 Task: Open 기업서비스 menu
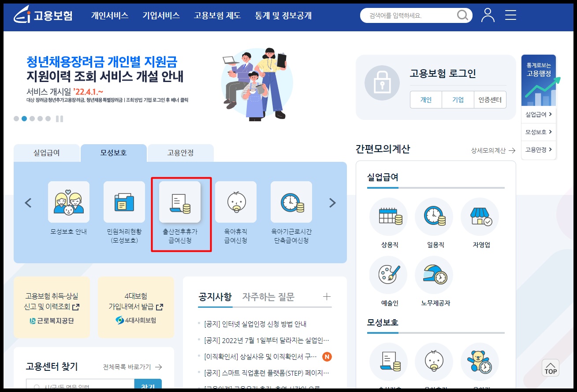161,15
